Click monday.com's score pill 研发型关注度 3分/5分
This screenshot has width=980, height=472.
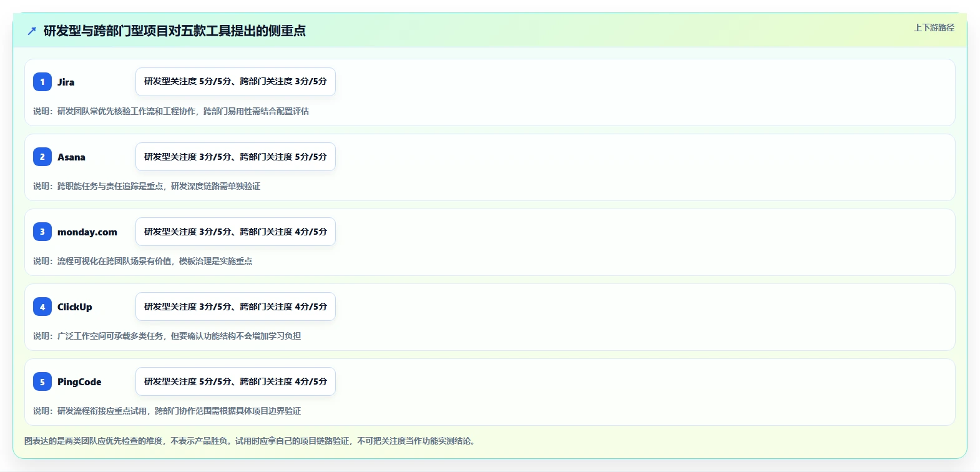click(235, 232)
